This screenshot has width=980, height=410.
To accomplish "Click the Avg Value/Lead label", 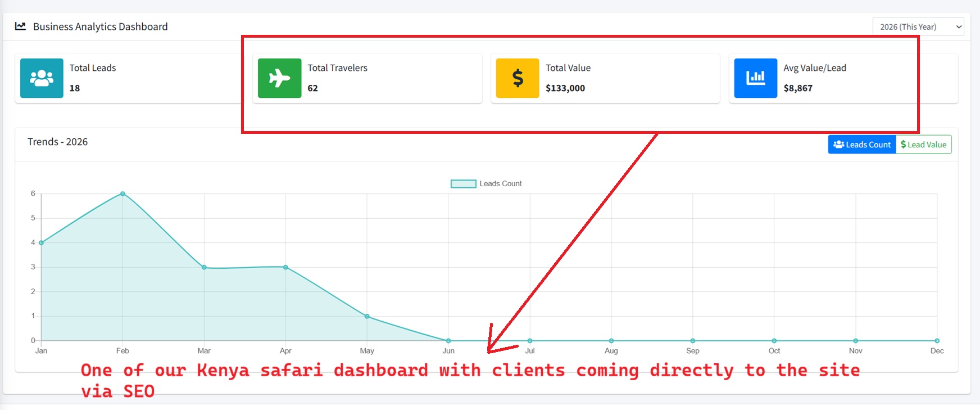I will (815, 68).
